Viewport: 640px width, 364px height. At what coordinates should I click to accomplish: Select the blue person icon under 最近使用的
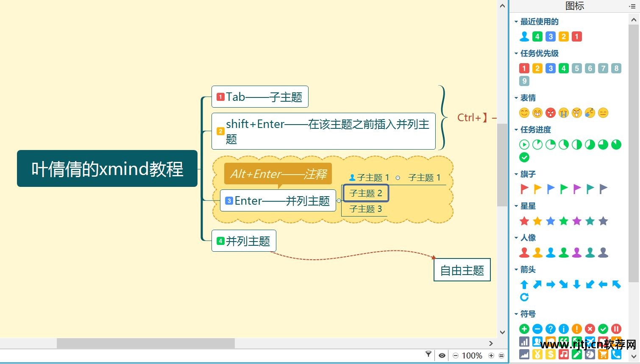(524, 36)
